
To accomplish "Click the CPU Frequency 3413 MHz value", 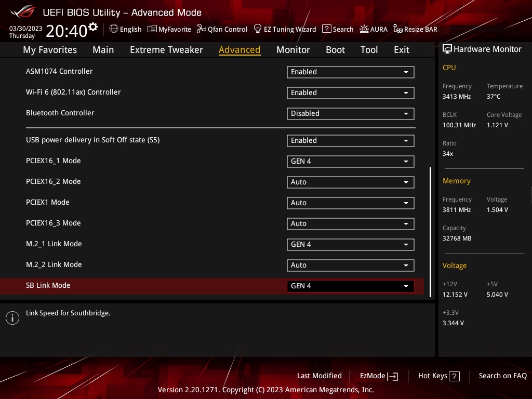I will (456, 97).
